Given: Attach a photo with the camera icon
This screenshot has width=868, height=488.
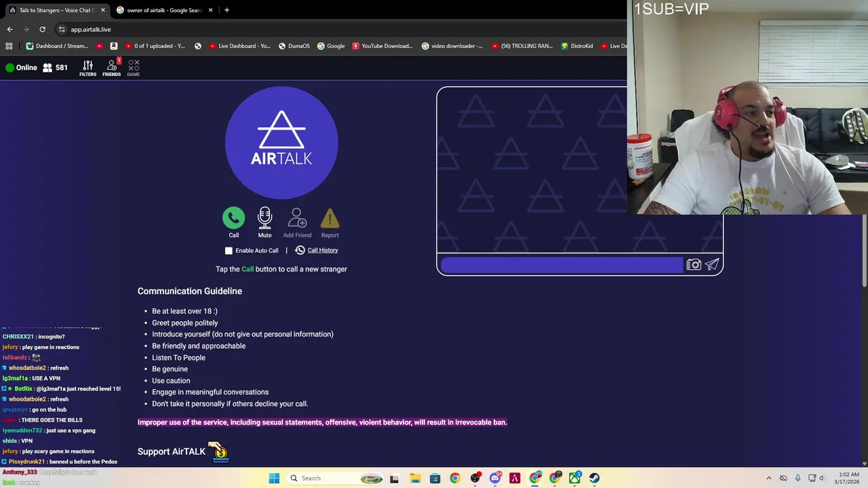Looking at the screenshot, I should tap(693, 265).
